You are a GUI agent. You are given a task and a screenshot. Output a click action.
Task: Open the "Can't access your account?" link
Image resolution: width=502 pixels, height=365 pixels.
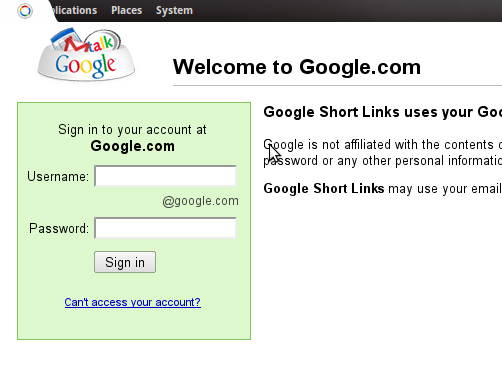point(133,302)
